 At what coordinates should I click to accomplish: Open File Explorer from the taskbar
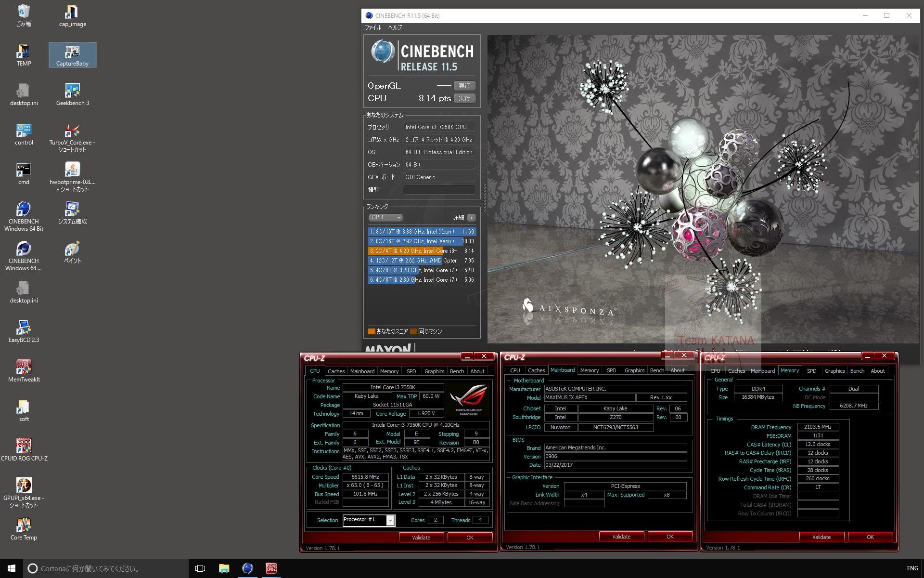point(224,568)
